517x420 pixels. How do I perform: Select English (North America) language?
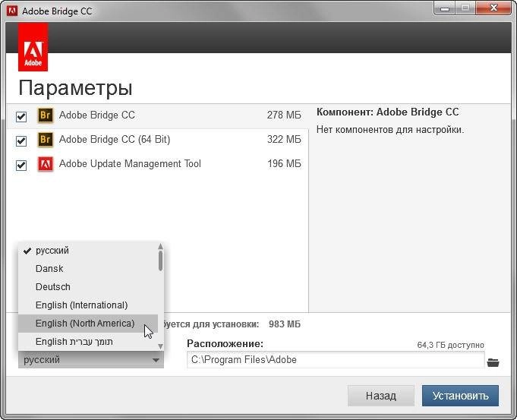tap(88, 324)
